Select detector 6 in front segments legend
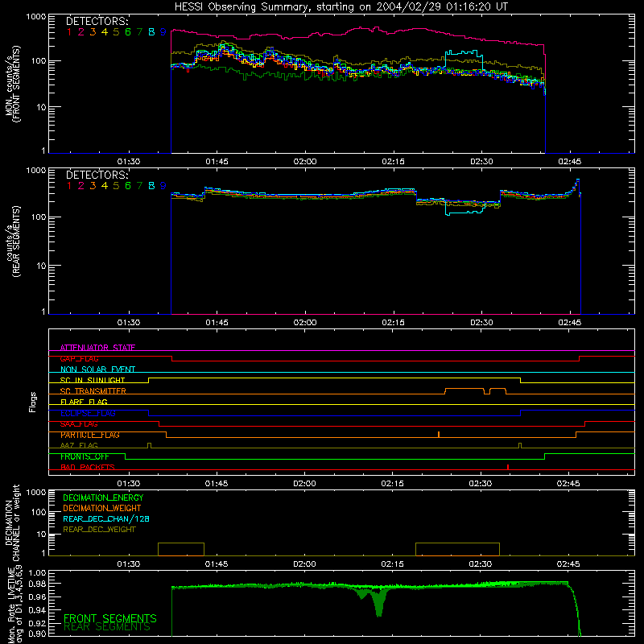This screenshot has width=644, height=644. (128, 32)
